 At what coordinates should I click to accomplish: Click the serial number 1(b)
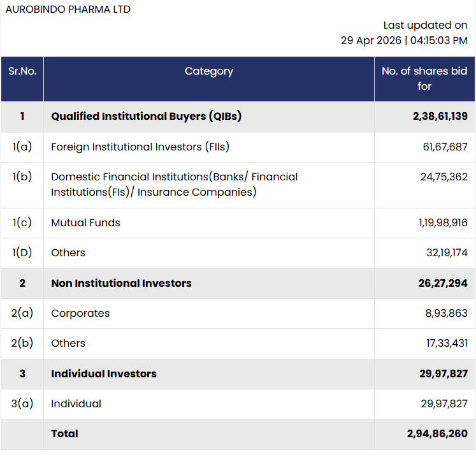coord(22,177)
